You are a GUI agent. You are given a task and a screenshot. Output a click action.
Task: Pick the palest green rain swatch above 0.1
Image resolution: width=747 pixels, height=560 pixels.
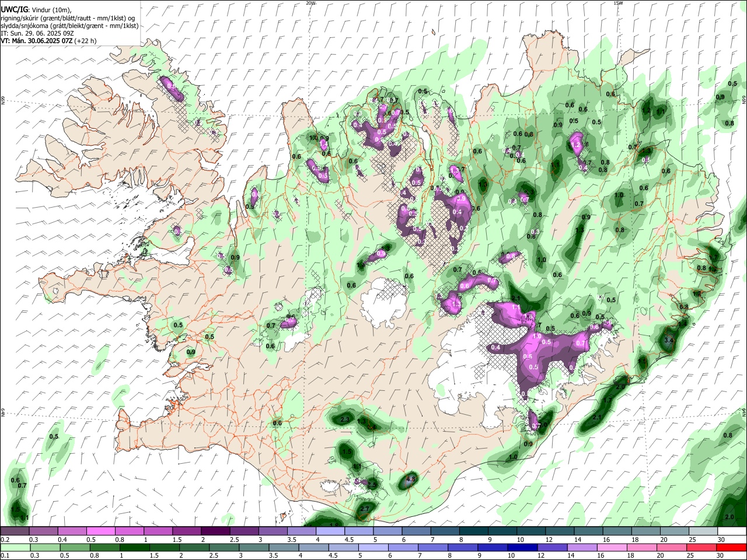(15, 547)
